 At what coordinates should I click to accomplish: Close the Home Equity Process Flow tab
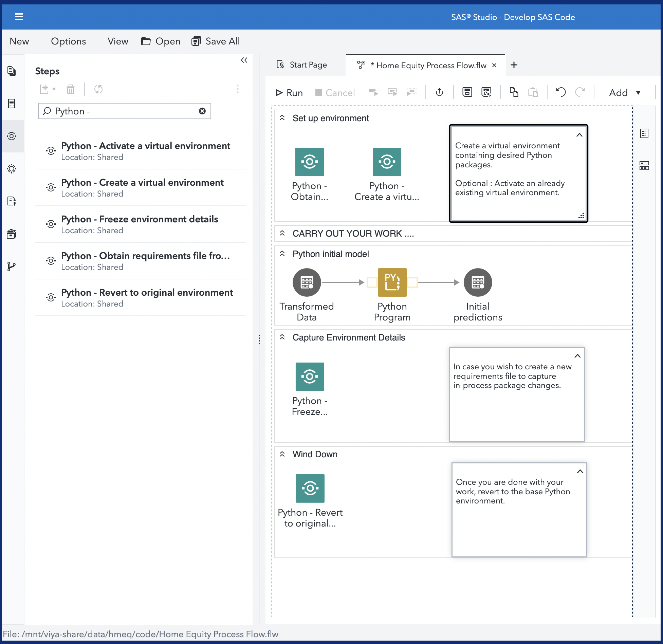tap(494, 65)
